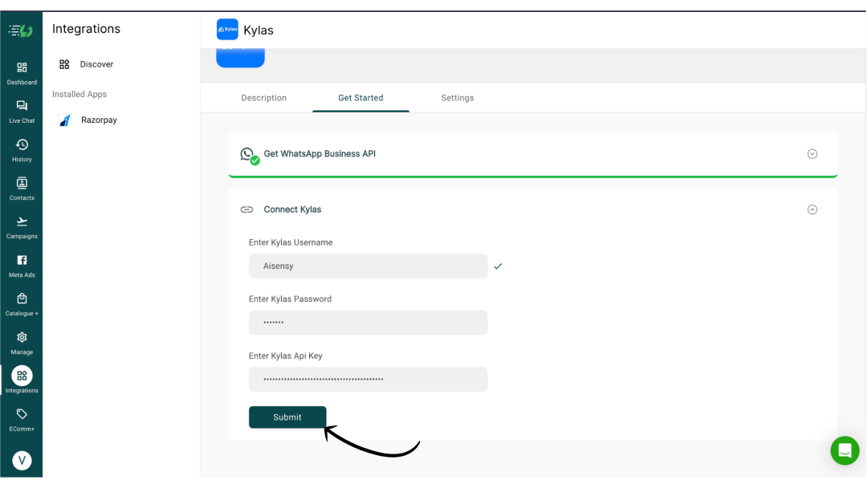Select the Get Started tab
This screenshot has height=488, width=868.
[x=361, y=98]
